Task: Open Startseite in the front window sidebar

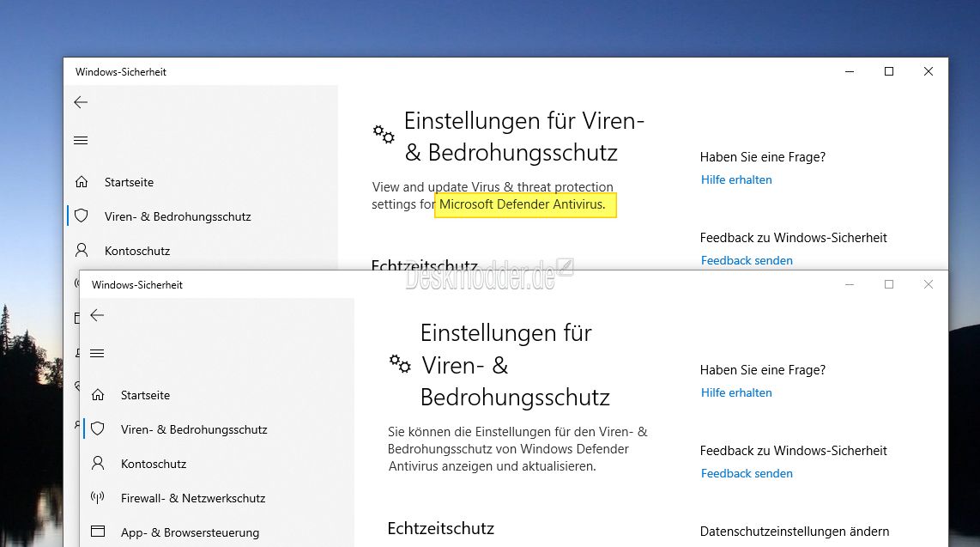Action: [x=145, y=396]
